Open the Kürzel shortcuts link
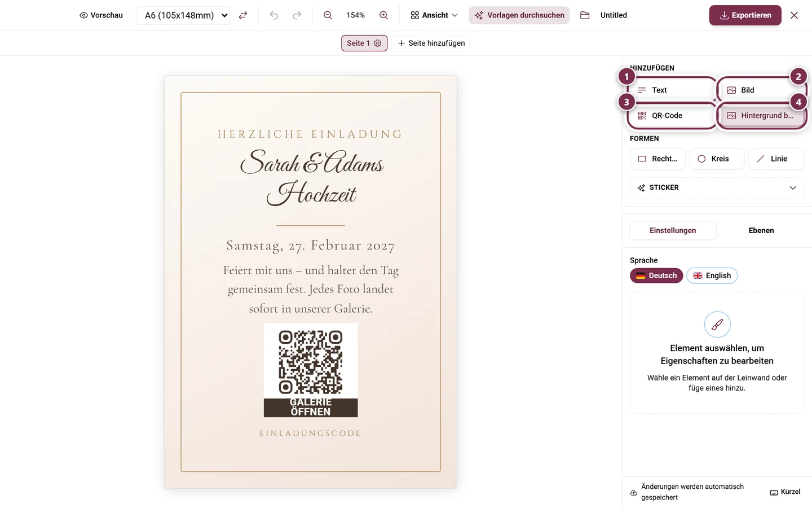812x508 pixels. click(x=785, y=492)
